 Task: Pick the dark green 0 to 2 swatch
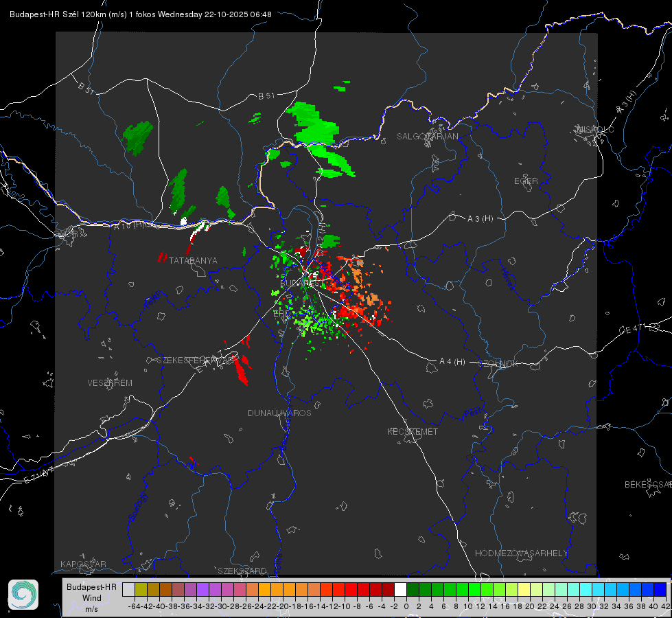[413, 590]
